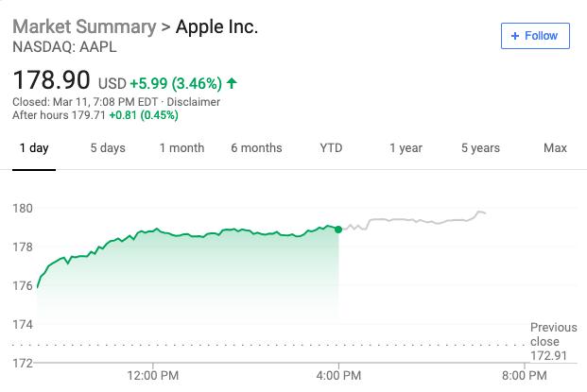Screen dimensions: 587x392
Task: Click the 178.90 stock price
Action: click(x=51, y=80)
